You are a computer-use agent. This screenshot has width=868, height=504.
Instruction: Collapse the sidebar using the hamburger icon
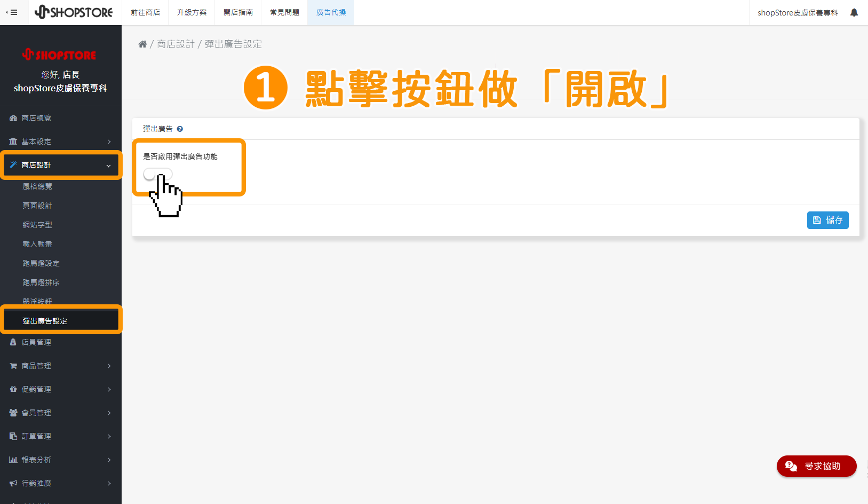click(12, 12)
